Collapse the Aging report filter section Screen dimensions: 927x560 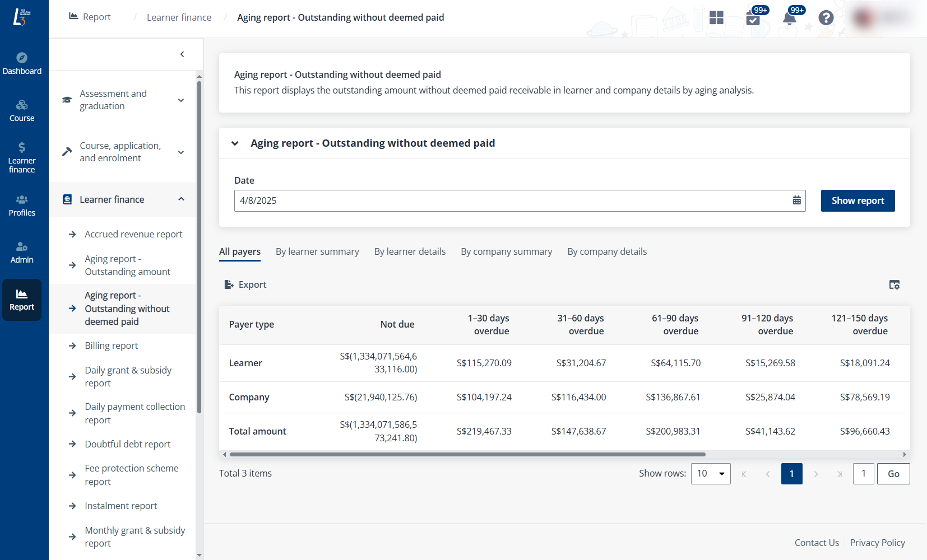(235, 143)
